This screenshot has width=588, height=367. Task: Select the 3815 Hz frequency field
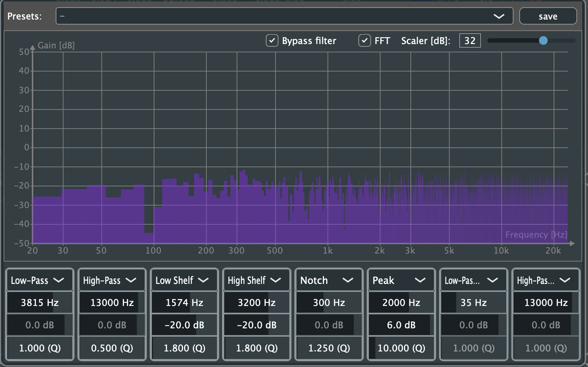click(x=39, y=303)
